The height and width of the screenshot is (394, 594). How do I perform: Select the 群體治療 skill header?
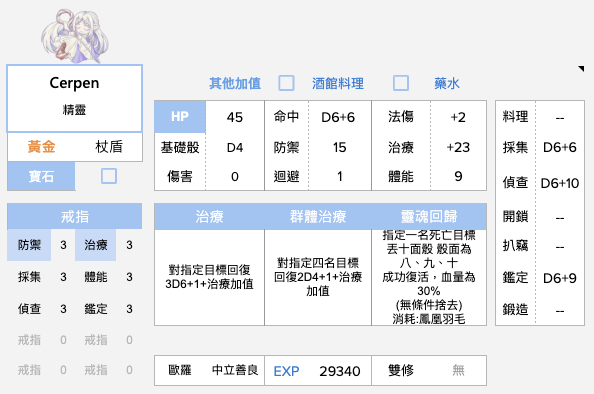click(x=318, y=217)
